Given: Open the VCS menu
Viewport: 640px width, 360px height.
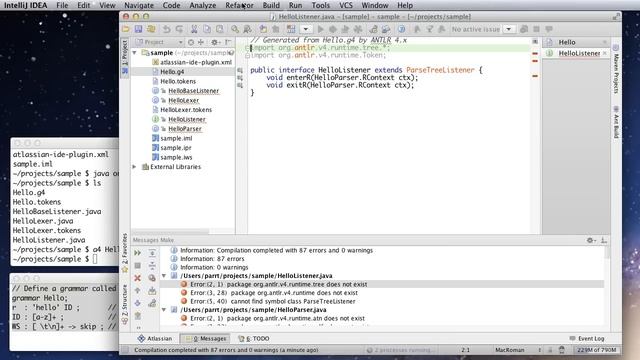Looking at the screenshot, I should click(346, 5).
